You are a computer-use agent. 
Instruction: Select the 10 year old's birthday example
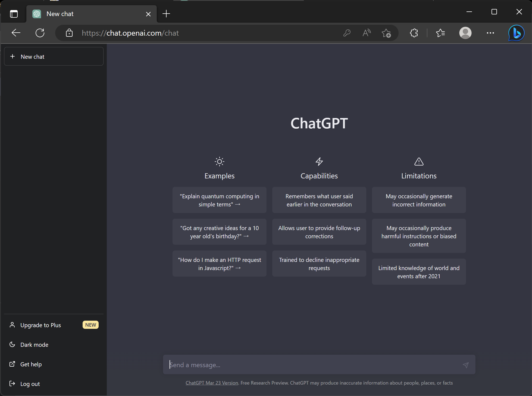(220, 232)
